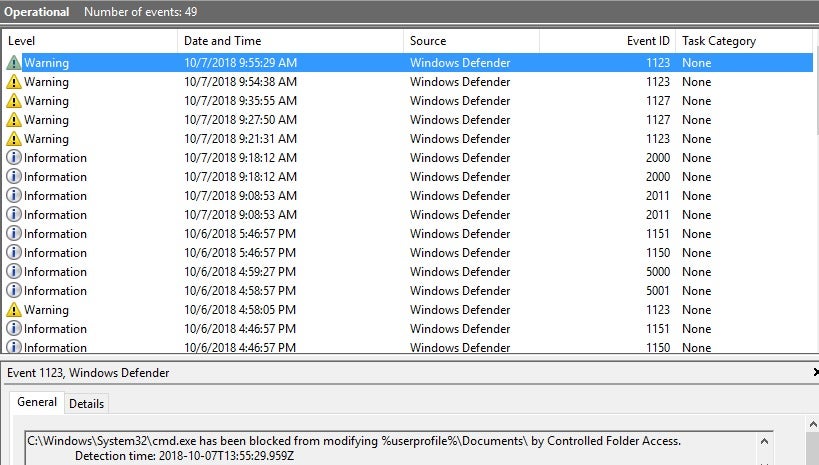Select the General tab
This screenshot has width=819, height=465.
point(37,402)
